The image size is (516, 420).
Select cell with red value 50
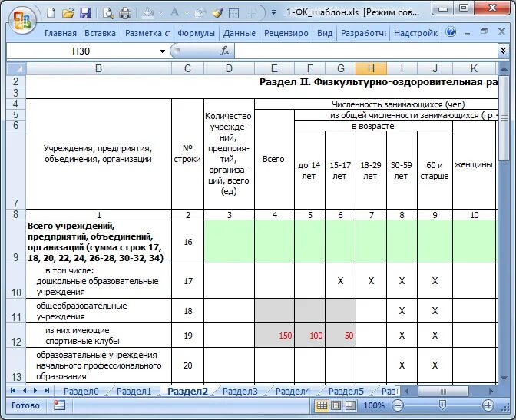pyautogui.click(x=340, y=335)
